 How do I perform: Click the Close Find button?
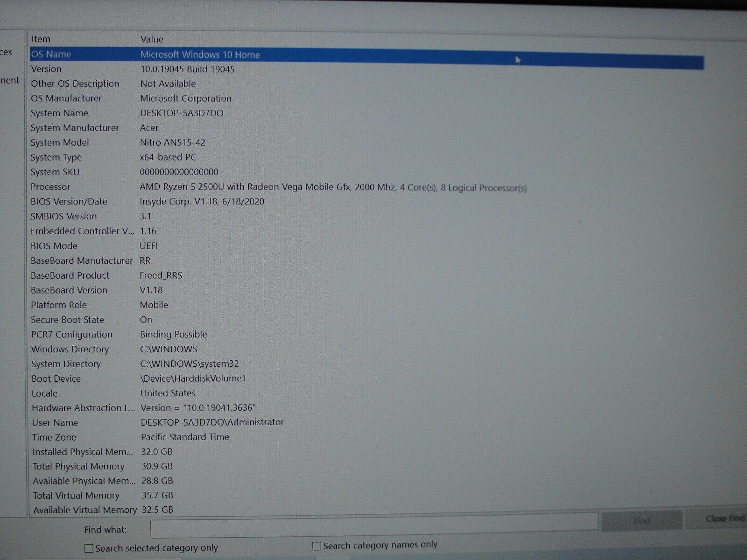(724, 519)
